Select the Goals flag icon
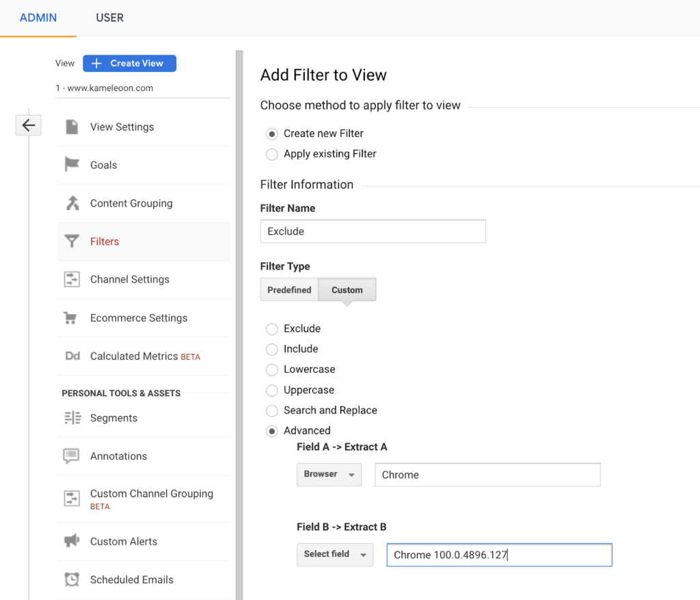This screenshot has width=700, height=600. point(72,165)
